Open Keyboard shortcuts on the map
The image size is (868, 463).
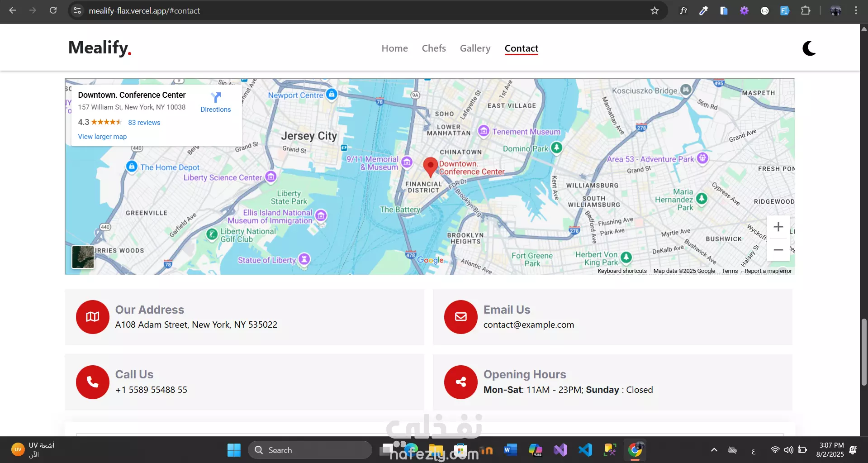click(x=622, y=271)
